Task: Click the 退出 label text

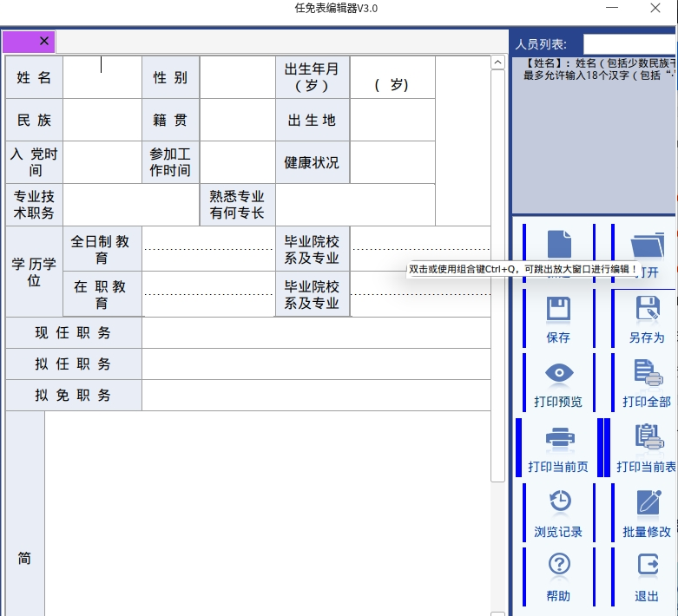Action: 647,597
